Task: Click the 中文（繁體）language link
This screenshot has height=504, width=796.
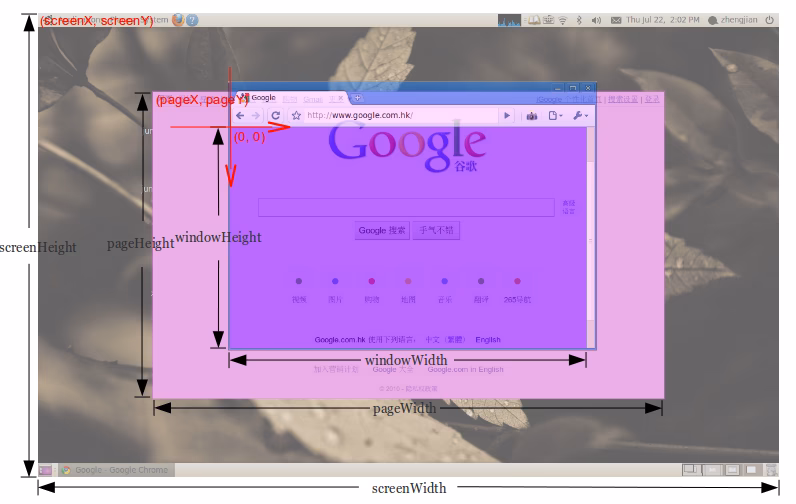Action: [445, 340]
